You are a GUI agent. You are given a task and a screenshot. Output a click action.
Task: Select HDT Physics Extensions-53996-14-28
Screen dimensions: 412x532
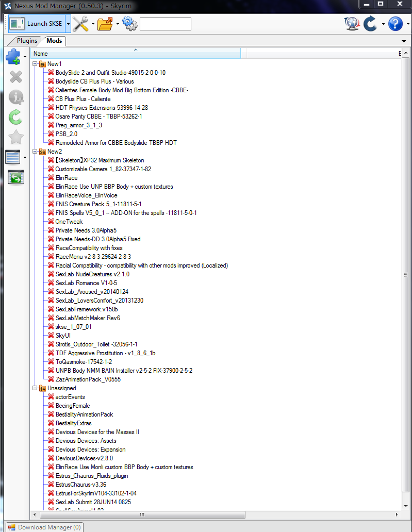point(102,108)
